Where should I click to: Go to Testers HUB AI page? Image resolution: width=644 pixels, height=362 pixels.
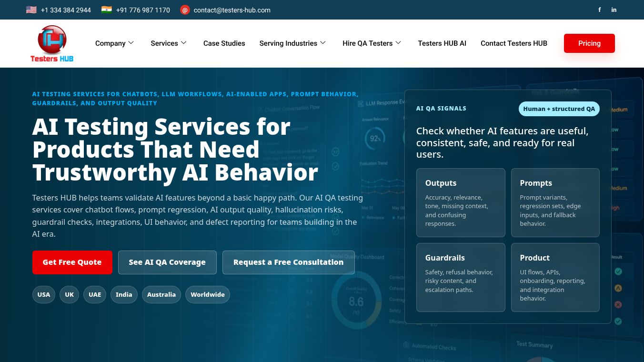pos(442,43)
